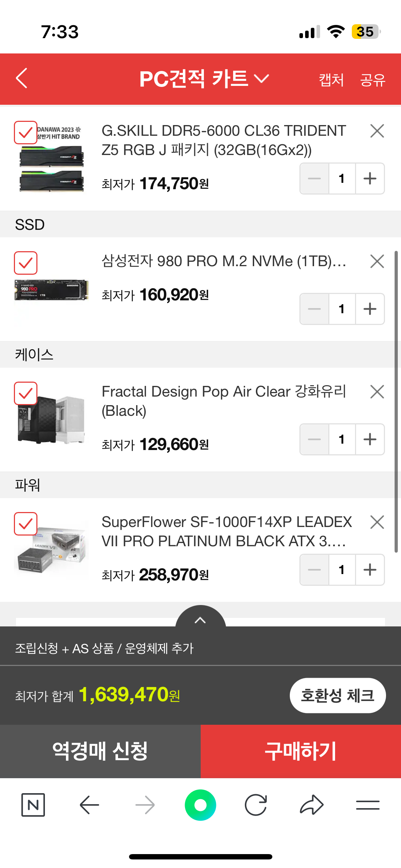Tap the browser share arrow icon

(312, 805)
